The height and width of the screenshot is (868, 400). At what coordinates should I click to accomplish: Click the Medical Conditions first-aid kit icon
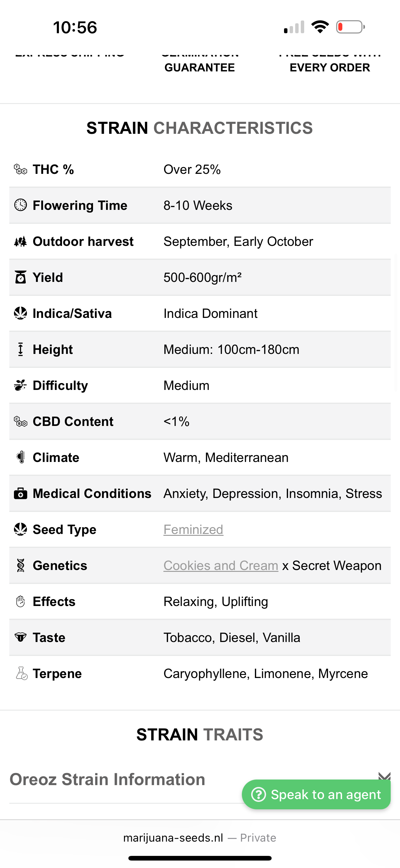click(x=20, y=493)
